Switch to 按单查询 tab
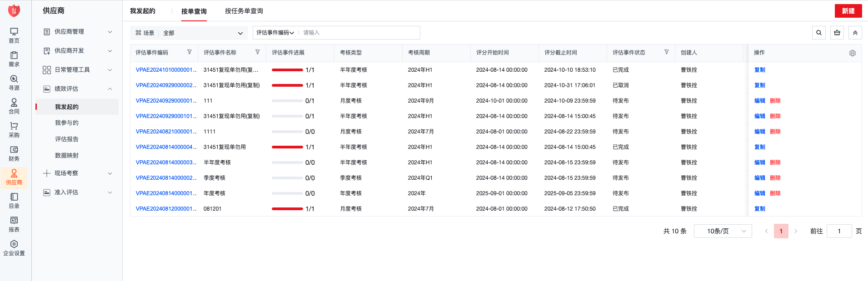The height and width of the screenshot is (281, 868). click(x=194, y=11)
